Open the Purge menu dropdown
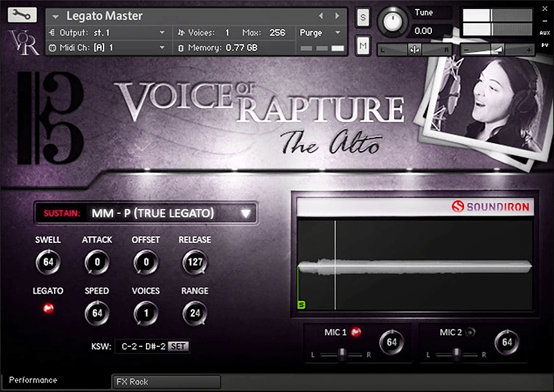 [320, 33]
